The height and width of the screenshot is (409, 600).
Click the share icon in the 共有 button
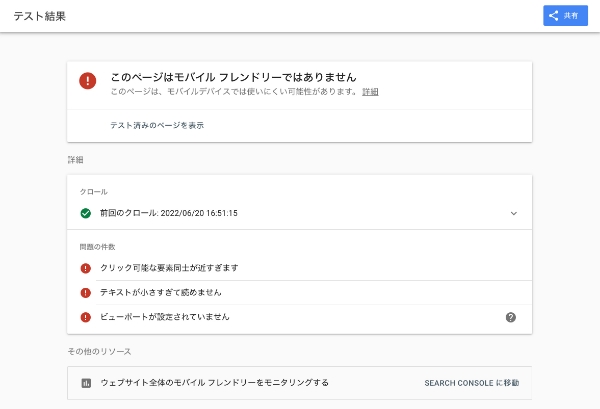553,16
